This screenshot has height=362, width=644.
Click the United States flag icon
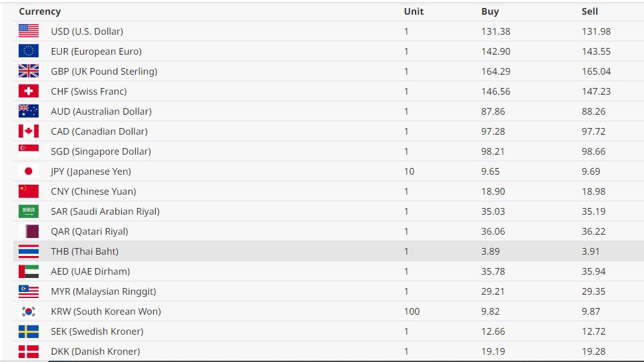pos(29,31)
